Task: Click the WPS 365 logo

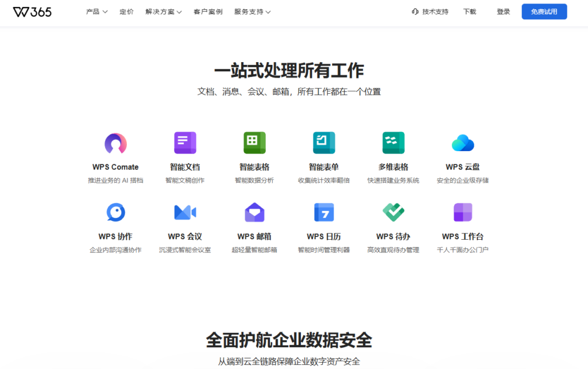Action: coord(32,12)
